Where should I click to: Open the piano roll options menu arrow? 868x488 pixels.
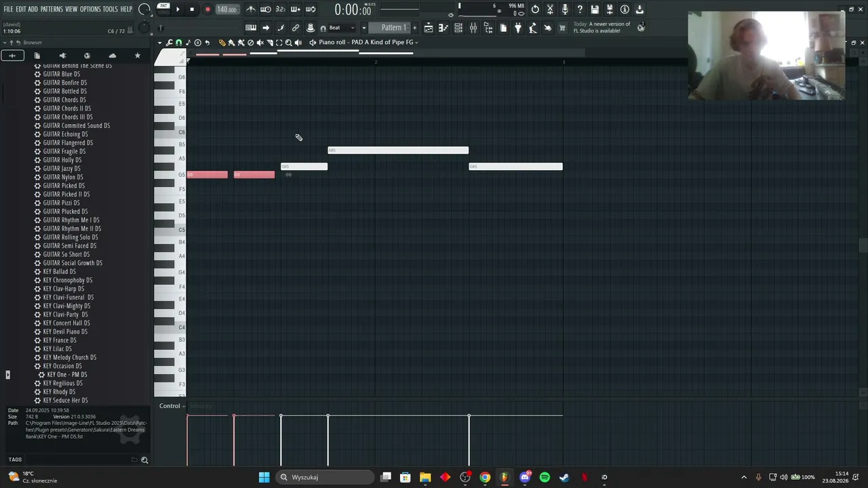tap(160, 43)
